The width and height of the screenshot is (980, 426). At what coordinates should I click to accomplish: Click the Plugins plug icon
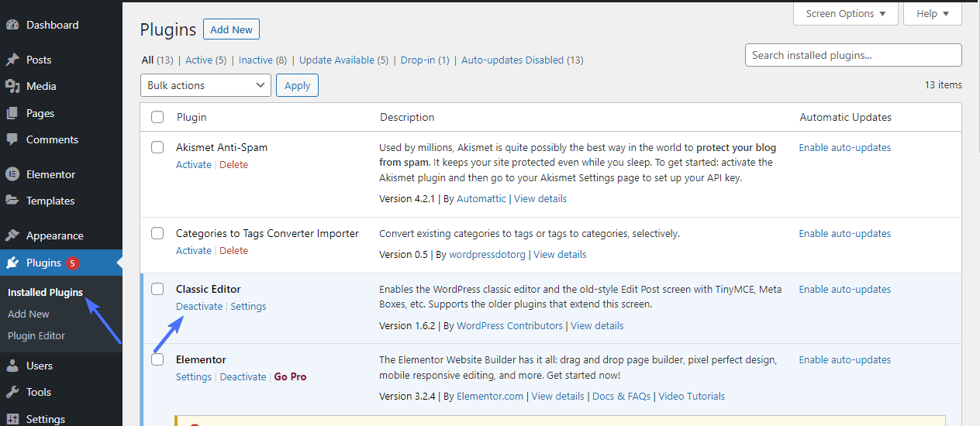click(12, 263)
